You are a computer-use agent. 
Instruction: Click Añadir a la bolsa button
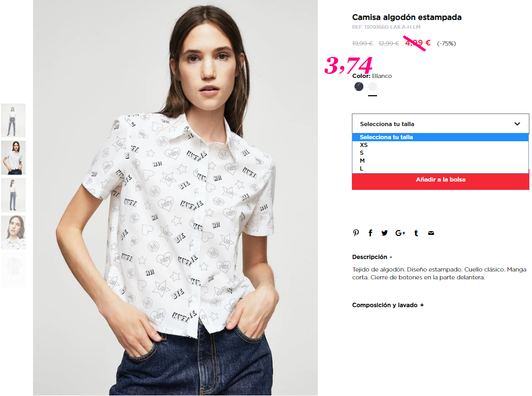coord(440,181)
